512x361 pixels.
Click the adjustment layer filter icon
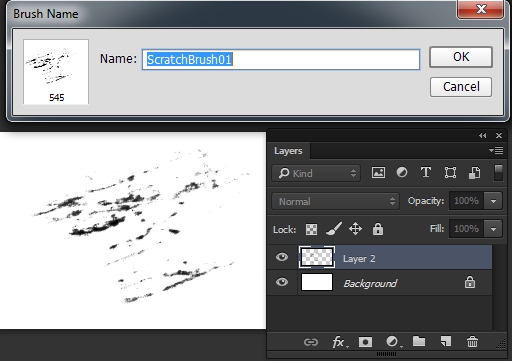[402, 172]
